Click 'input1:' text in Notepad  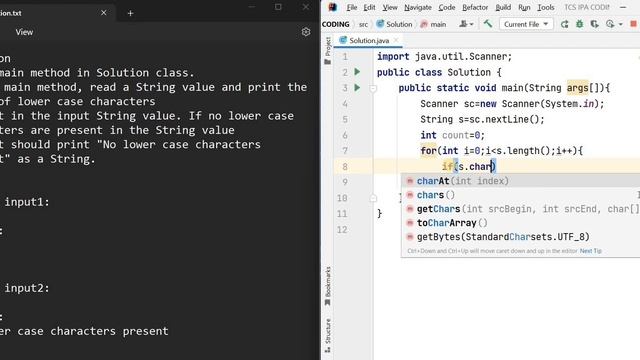click(x=27, y=202)
